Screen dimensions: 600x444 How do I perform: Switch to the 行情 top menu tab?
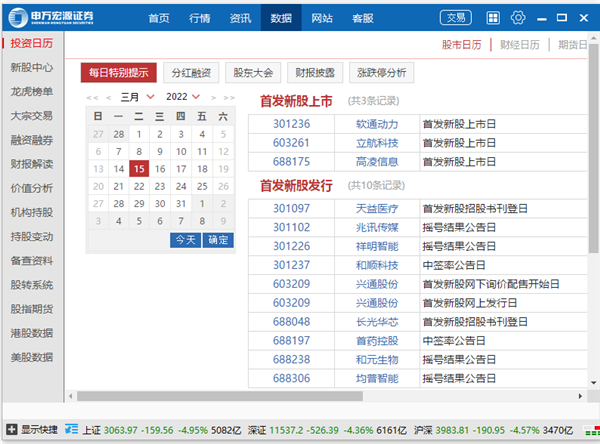[x=200, y=18]
